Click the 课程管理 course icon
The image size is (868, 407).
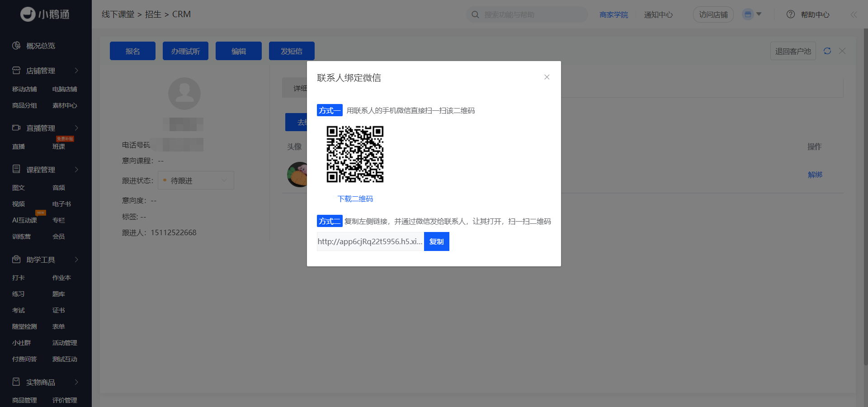pyautogui.click(x=16, y=169)
